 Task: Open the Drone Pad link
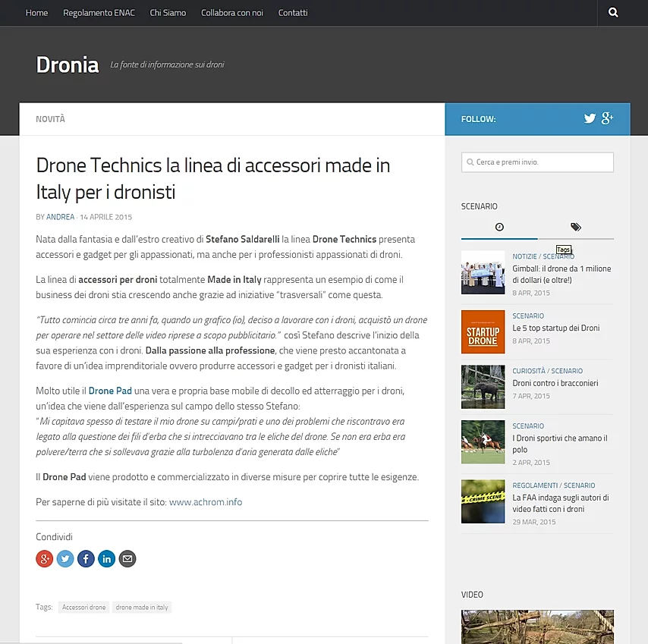[x=110, y=391]
